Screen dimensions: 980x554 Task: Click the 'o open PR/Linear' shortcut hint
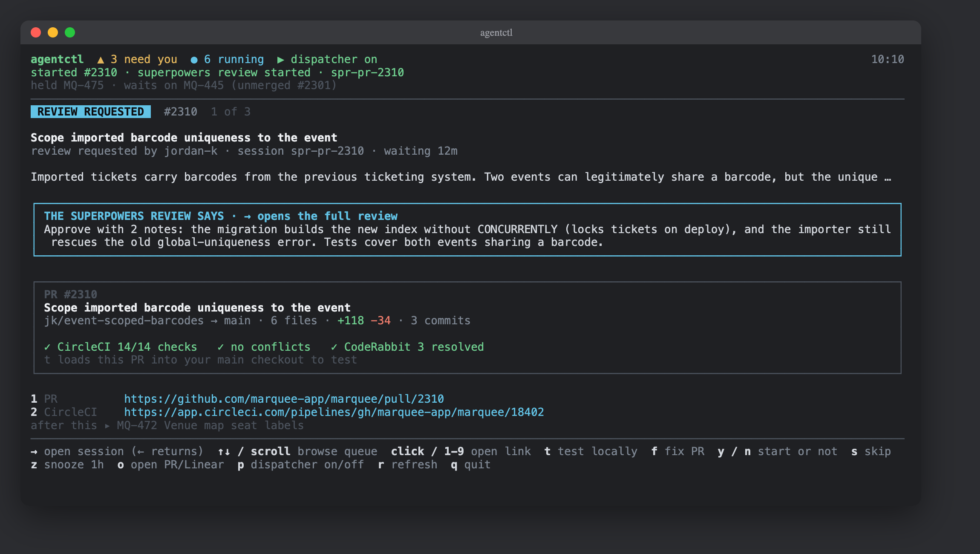tap(171, 465)
